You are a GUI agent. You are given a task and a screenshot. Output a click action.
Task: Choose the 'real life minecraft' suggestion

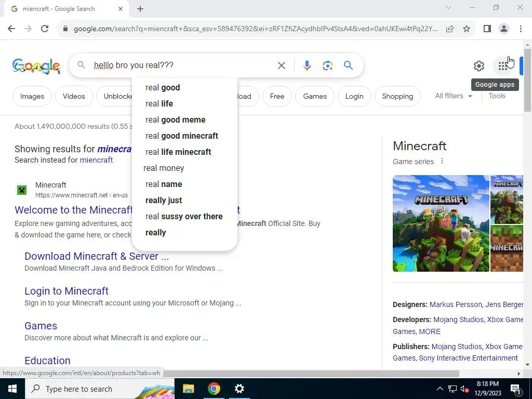(184, 152)
